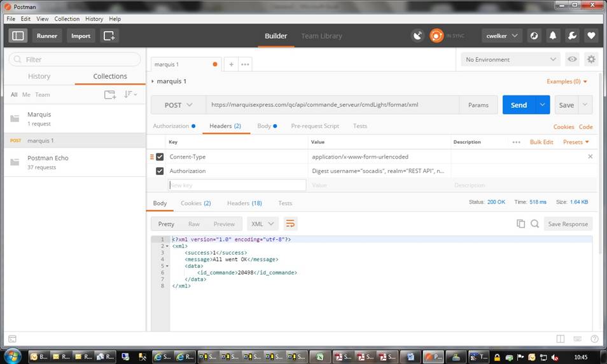Switch to two-pane view icon
Viewport: 607px width, 364px height.
560,339
